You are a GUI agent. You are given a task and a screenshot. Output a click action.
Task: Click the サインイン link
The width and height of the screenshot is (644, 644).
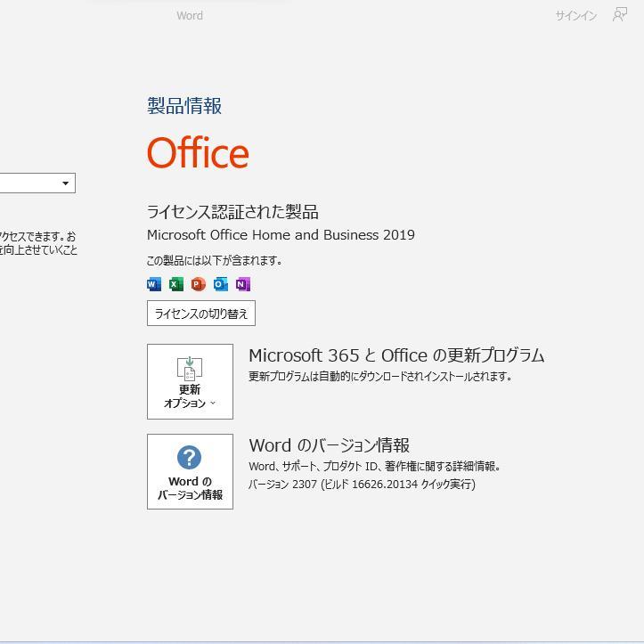click(x=575, y=16)
